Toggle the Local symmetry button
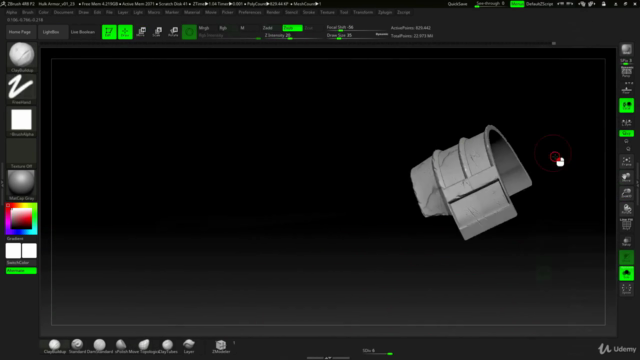 (627, 106)
